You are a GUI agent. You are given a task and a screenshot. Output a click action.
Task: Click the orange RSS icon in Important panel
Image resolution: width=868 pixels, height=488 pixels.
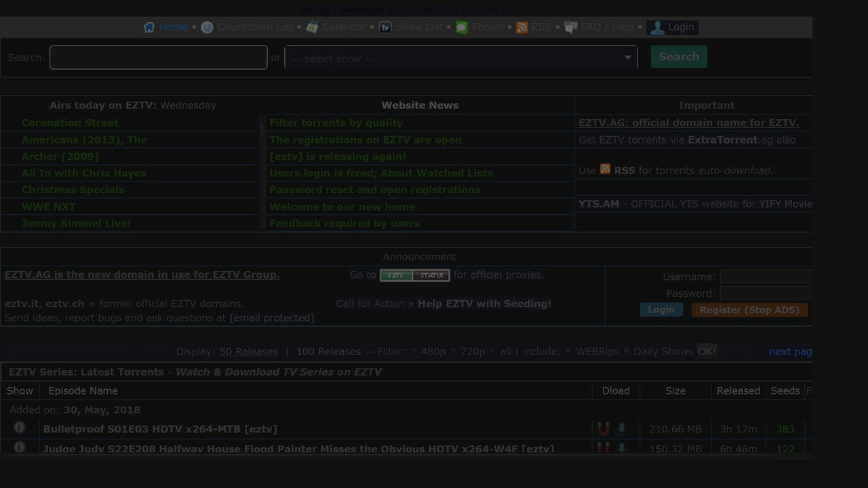(605, 169)
